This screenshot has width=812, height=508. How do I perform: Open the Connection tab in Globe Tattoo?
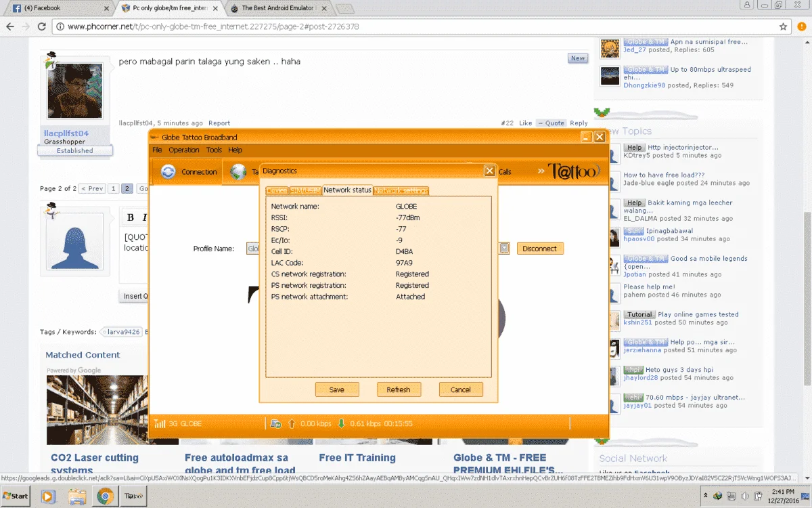pos(189,172)
